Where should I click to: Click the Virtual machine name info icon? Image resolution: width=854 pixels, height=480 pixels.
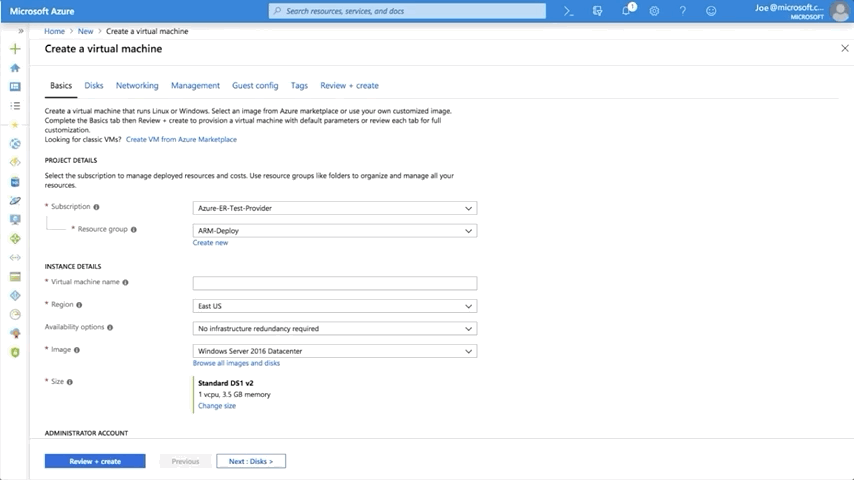coord(125,282)
